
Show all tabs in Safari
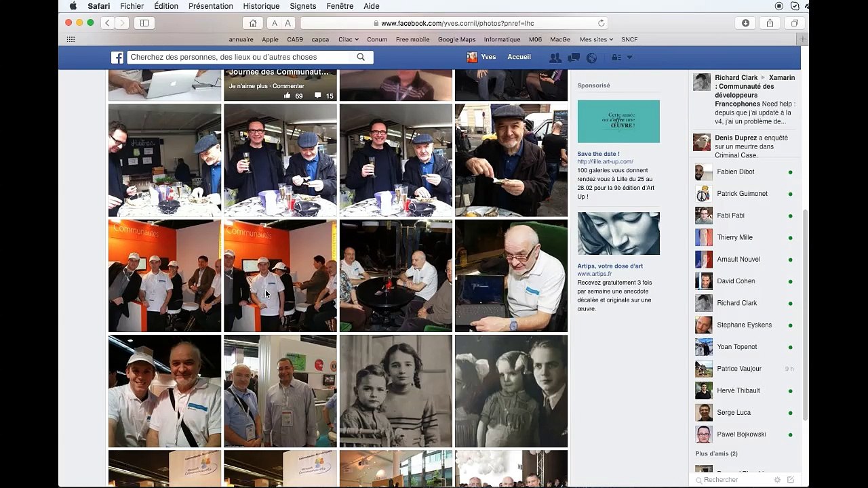[x=794, y=23]
